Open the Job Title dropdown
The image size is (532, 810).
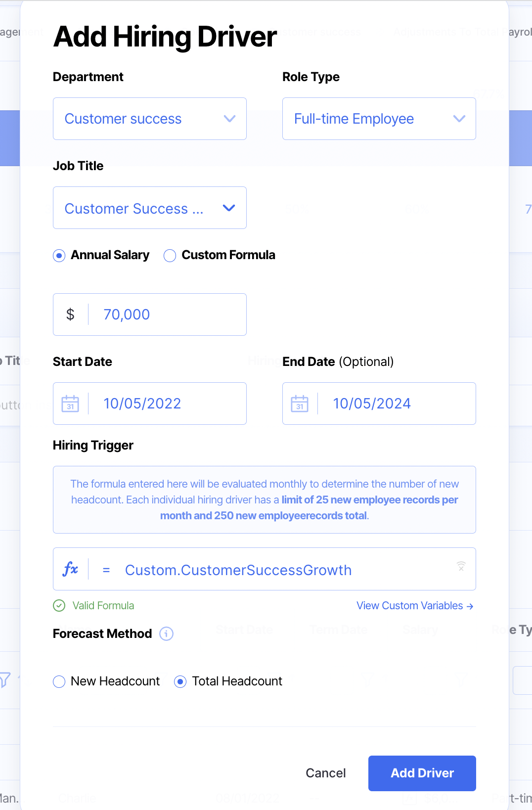pos(149,208)
